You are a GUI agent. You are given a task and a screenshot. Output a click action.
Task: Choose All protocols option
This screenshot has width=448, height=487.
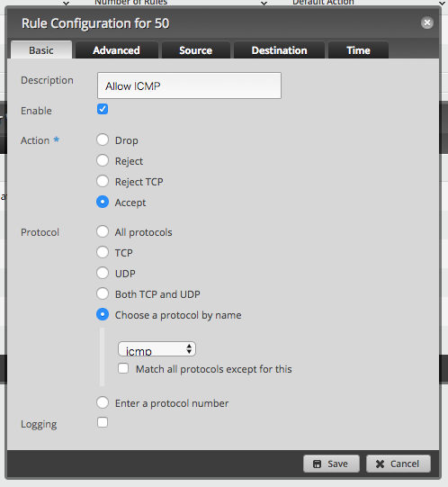click(x=103, y=231)
